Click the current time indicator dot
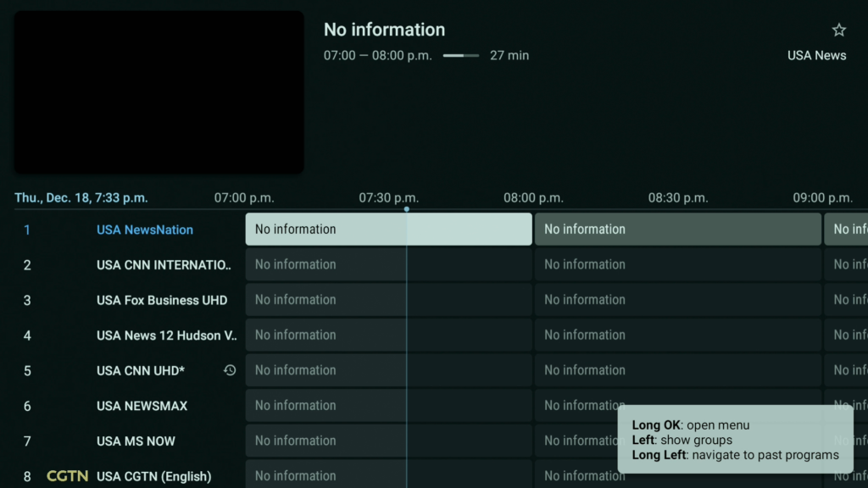Image resolution: width=868 pixels, height=488 pixels. pos(407,209)
